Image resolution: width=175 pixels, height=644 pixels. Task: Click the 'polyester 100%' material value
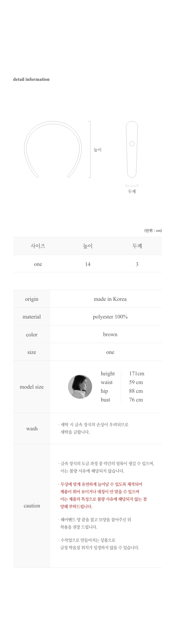click(110, 317)
